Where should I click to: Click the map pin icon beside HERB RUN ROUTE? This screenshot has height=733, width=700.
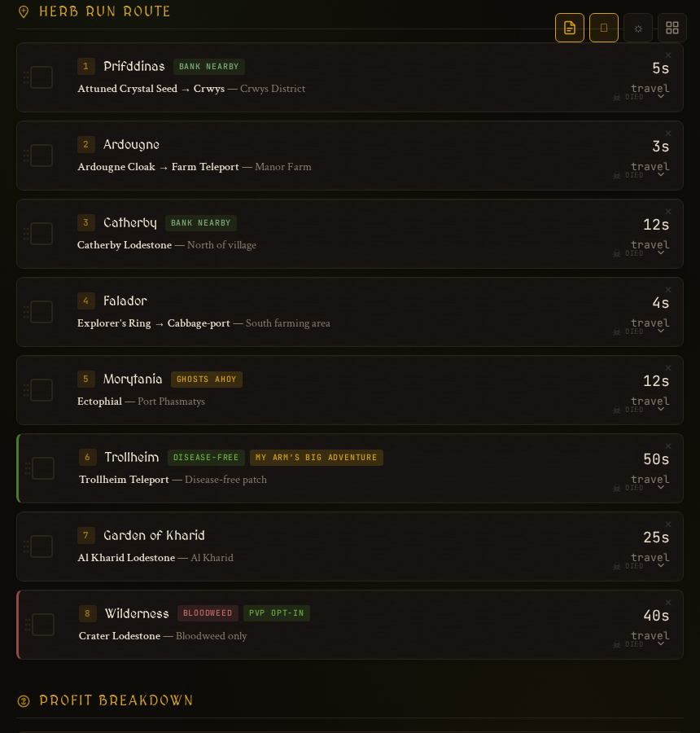point(22,11)
